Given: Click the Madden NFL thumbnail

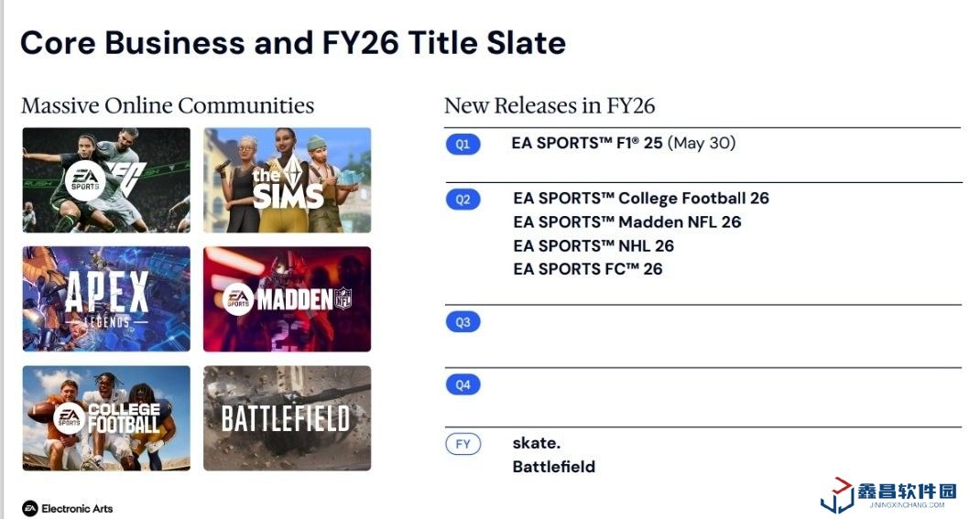Looking at the screenshot, I should coord(287,298).
